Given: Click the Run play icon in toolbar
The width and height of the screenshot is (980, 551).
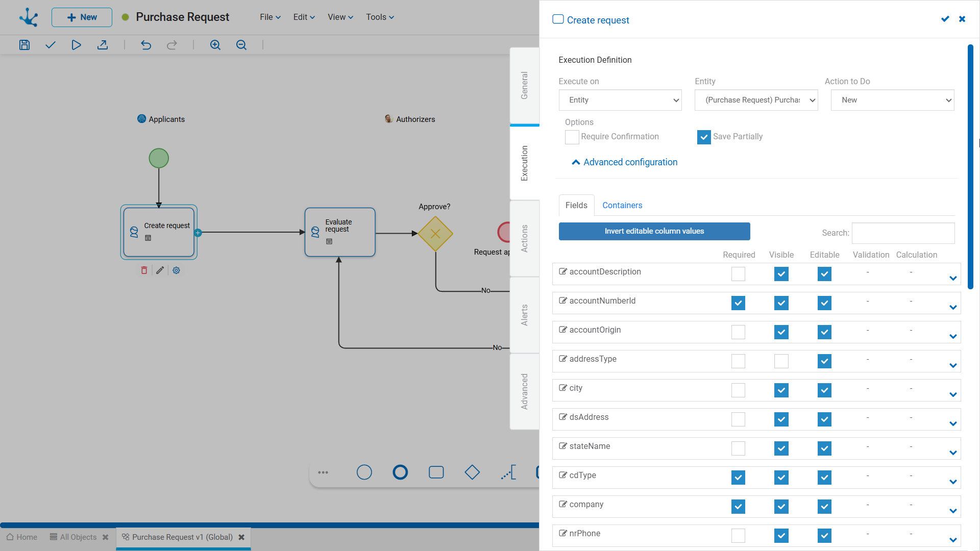Looking at the screenshot, I should click(x=76, y=45).
